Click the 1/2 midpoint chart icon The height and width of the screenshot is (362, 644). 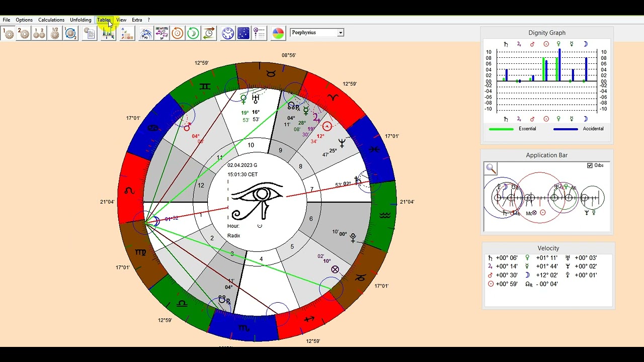coord(55,34)
